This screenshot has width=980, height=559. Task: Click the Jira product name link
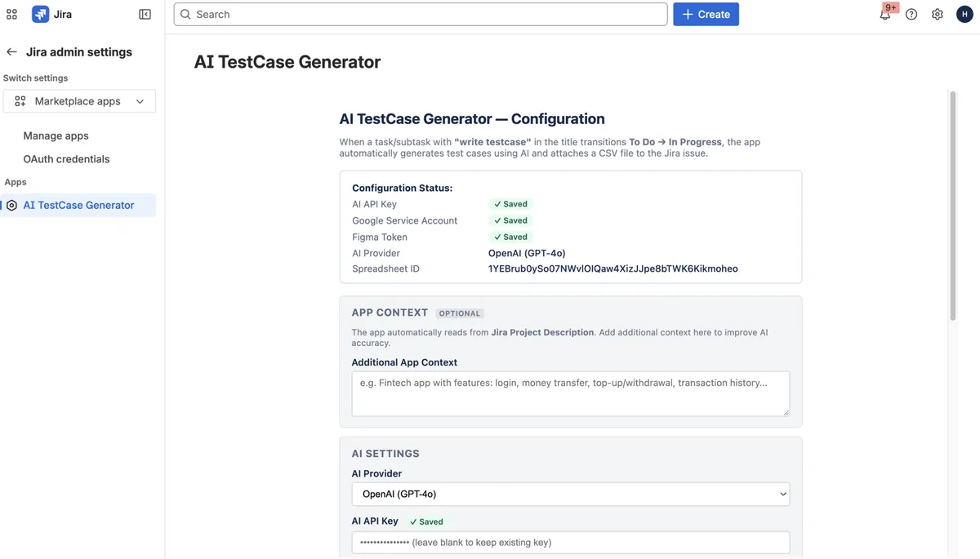click(x=63, y=15)
